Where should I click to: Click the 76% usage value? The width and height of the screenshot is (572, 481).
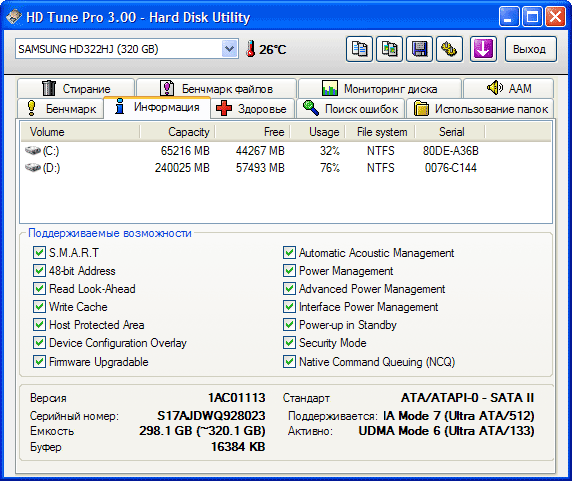[330, 168]
